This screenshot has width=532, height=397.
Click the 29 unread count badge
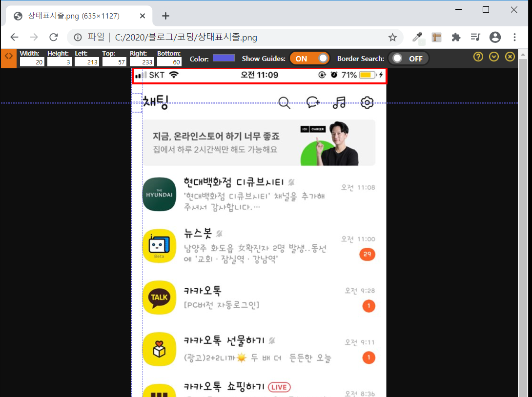point(368,254)
